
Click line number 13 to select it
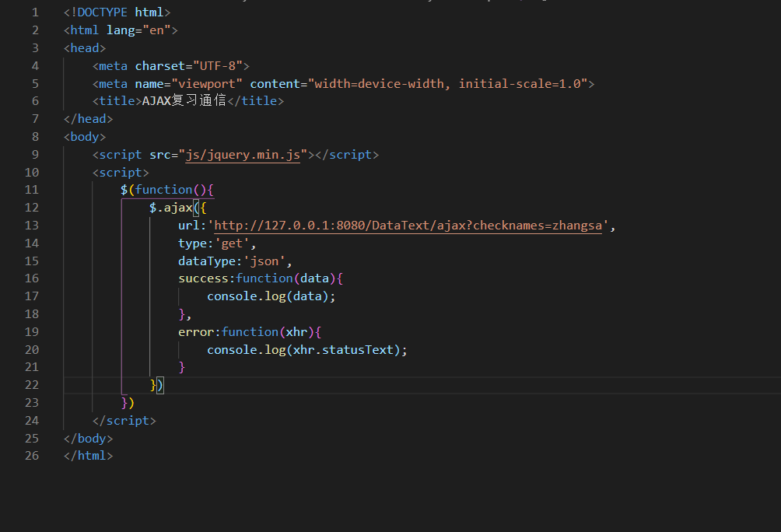(x=32, y=225)
